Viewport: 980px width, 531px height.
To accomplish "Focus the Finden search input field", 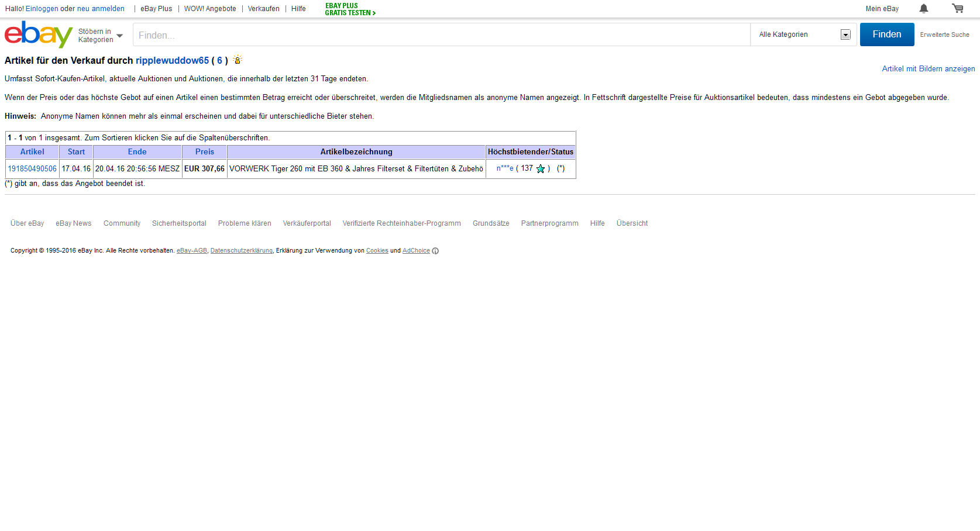I will 441,35.
